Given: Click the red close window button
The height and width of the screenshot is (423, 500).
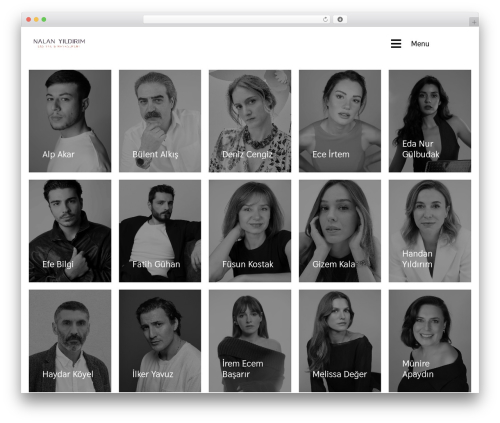Looking at the screenshot, I should pyautogui.click(x=29, y=20).
